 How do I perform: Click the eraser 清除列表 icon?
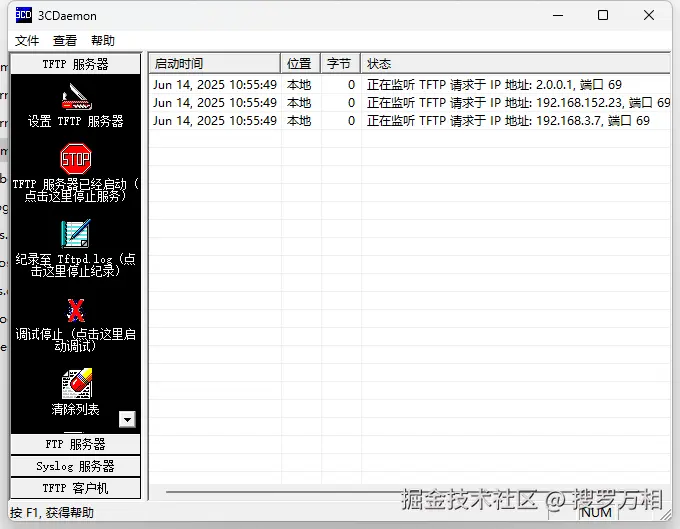(x=77, y=384)
